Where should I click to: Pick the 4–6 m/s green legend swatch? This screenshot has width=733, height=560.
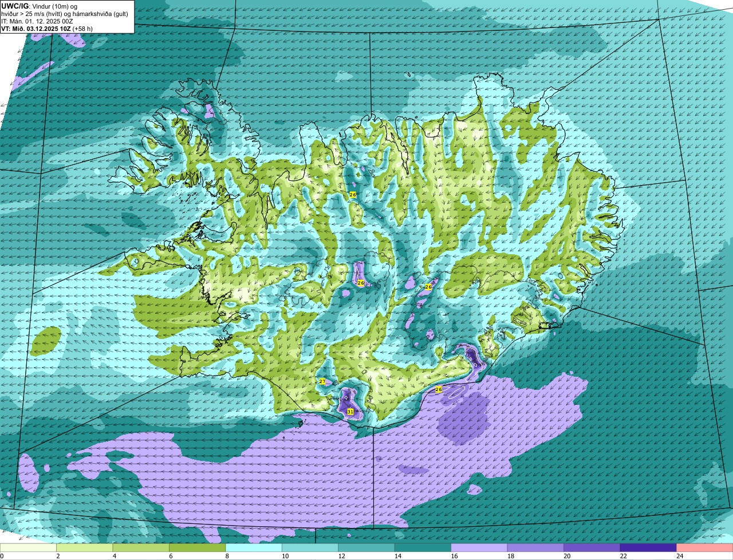[141, 548]
